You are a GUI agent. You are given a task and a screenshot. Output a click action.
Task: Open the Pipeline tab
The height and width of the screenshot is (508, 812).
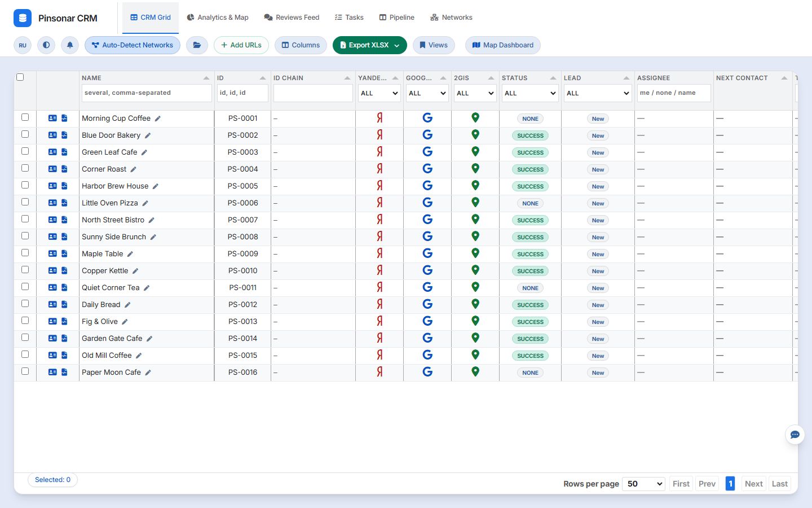pyautogui.click(x=397, y=17)
